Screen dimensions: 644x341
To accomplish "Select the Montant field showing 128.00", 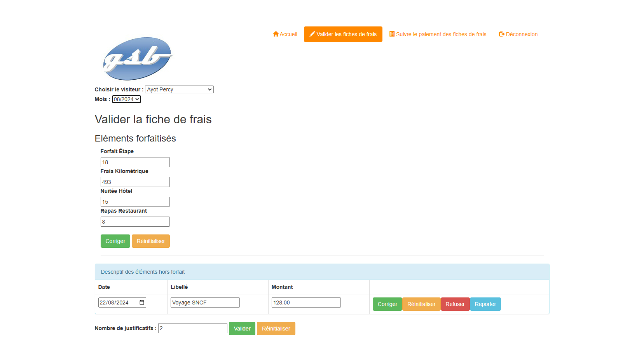I will tap(306, 303).
